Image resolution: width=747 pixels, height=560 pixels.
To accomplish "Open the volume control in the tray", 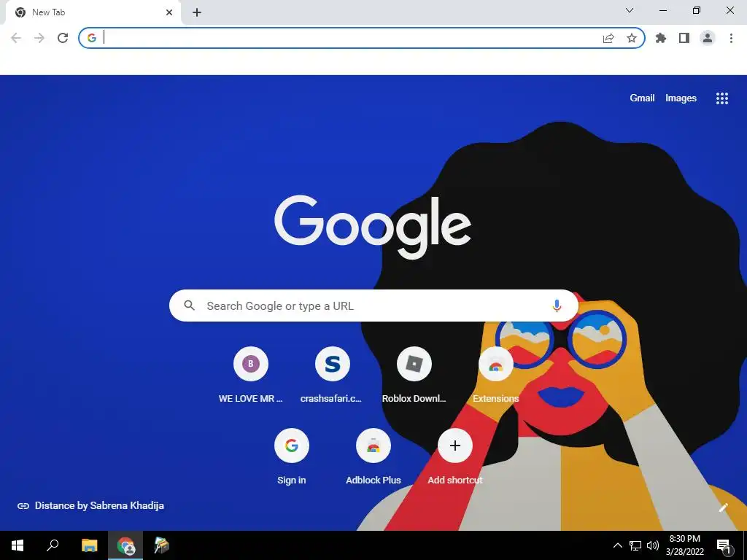I will (653, 545).
